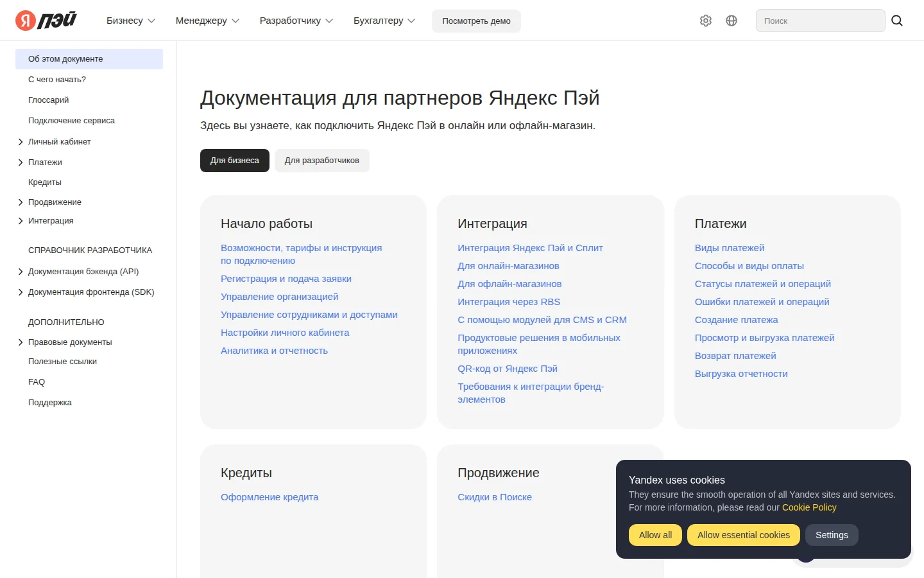The width and height of the screenshot is (924, 578).
Task: Open Просмотр и выгрузка платежей link
Action: 765,338
